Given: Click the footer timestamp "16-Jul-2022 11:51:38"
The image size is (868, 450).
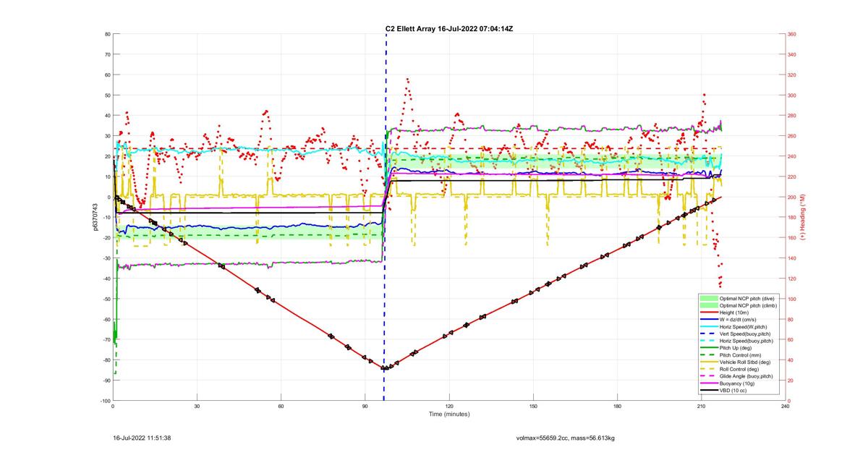Looking at the screenshot, I should (142, 438).
